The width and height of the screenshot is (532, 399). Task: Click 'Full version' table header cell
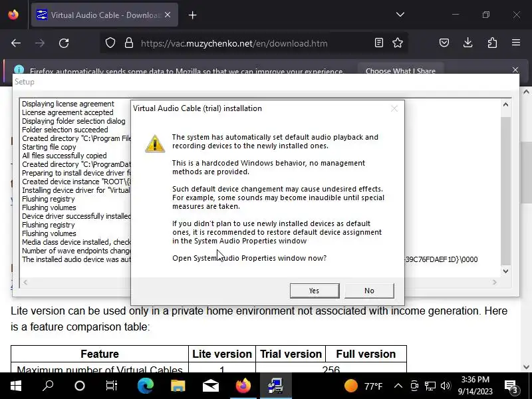point(366,354)
